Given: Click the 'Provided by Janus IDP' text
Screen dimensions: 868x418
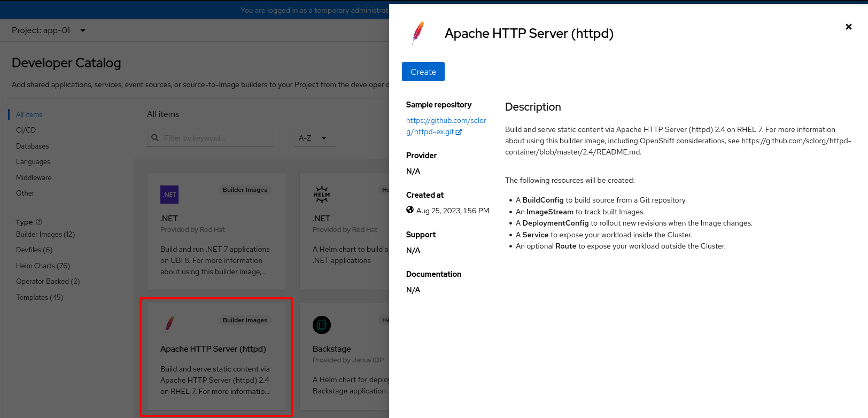Looking at the screenshot, I should [348, 360].
